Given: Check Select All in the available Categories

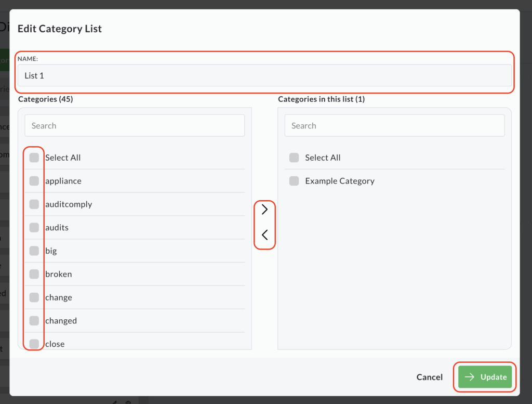Looking at the screenshot, I should (34, 158).
